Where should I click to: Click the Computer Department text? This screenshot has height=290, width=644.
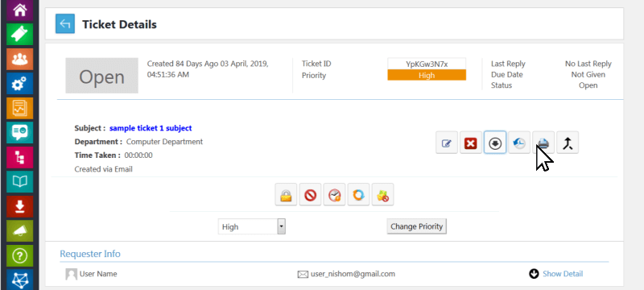pyautogui.click(x=164, y=142)
